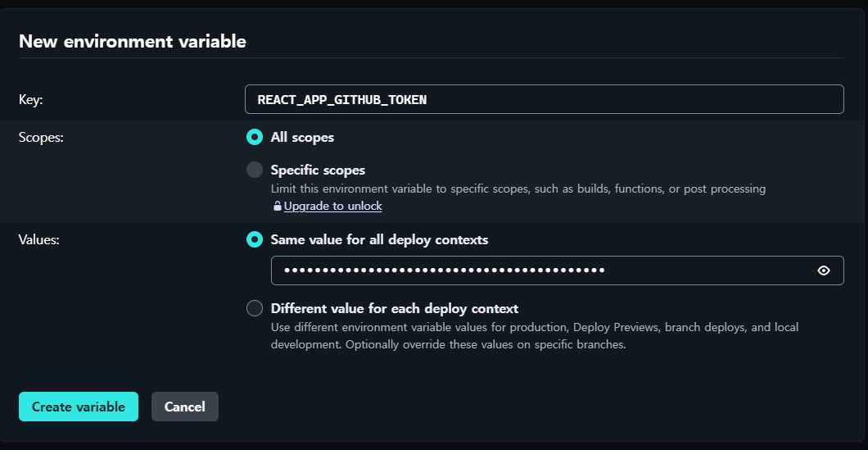Focus the Key field containing REACT_APP_GITHUB_TOKEN
868x450 pixels.
[x=544, y=100]
